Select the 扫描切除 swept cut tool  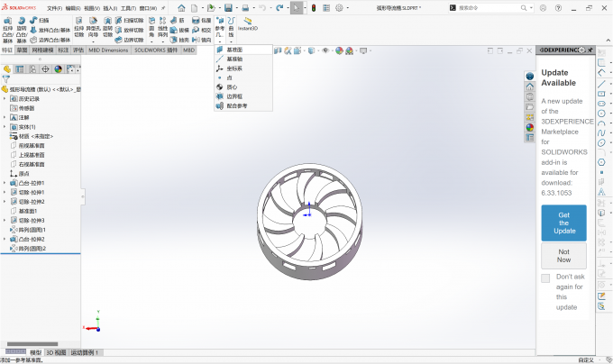point(129,21)
